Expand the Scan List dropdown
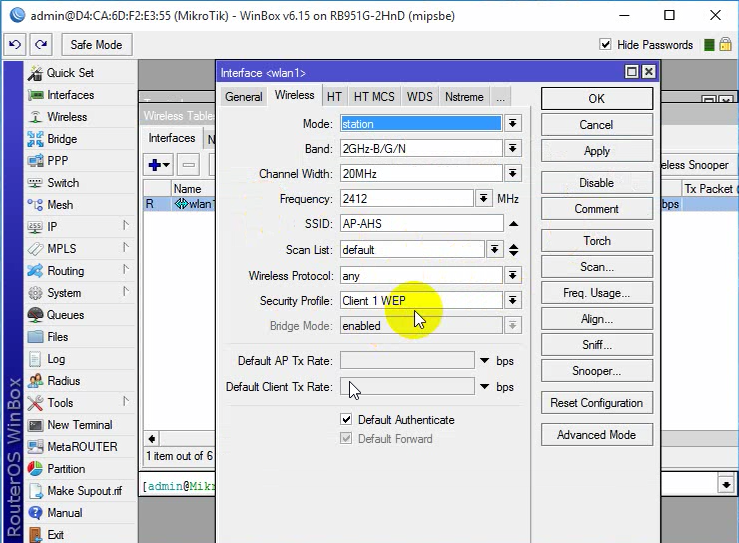This screenshot has width=739, height=543. (x=494, y=249)
